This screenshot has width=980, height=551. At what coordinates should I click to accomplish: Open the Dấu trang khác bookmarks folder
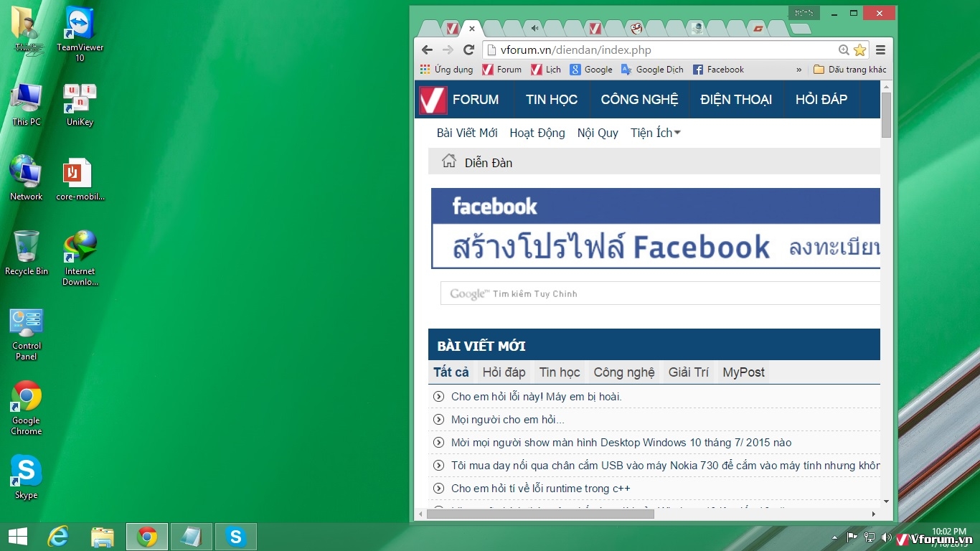coord(849,70)
